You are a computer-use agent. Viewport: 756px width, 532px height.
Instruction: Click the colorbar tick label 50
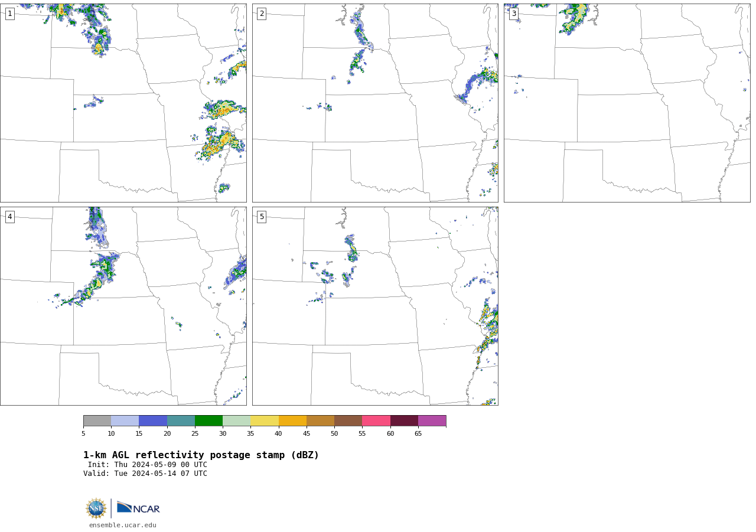tap(334, 434)
